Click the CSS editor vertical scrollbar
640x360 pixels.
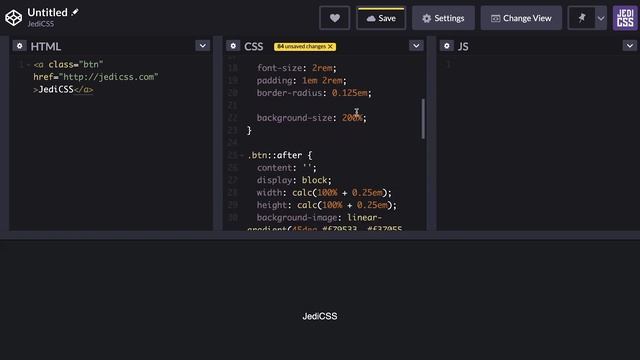coord(423,119)
